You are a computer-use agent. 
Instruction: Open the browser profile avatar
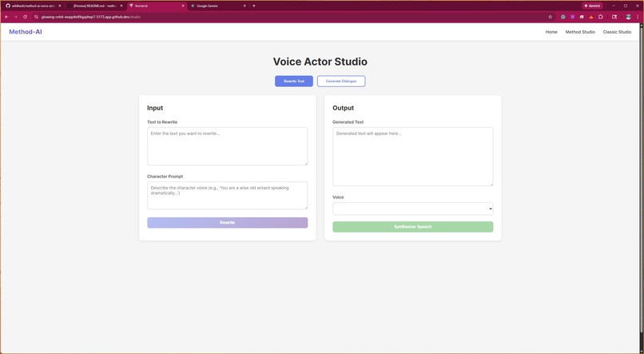(628, 17)
